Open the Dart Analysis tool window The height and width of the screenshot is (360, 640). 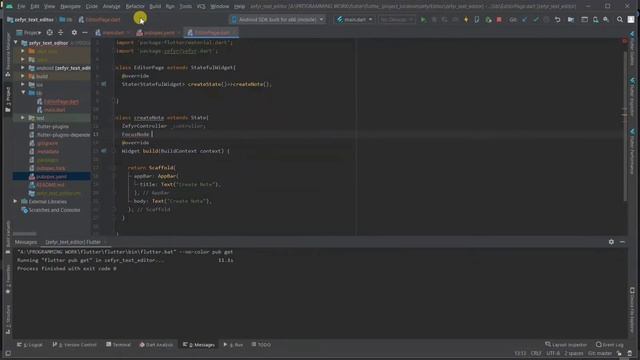156,345
